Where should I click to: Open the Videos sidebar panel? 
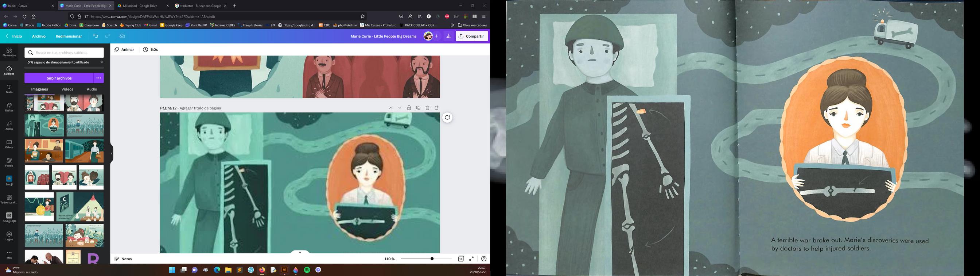9,144
